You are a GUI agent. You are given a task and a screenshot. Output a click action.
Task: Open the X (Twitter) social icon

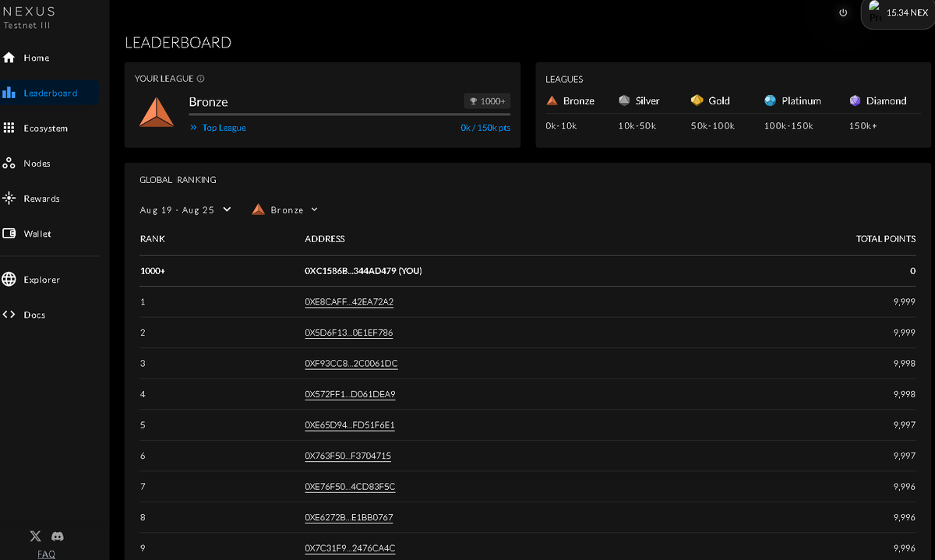point(35,536)
